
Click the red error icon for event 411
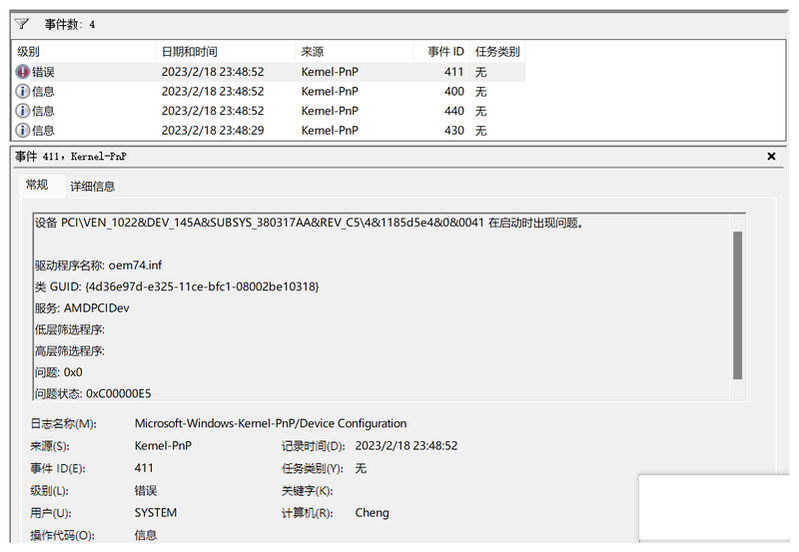[x=23, y=72]
